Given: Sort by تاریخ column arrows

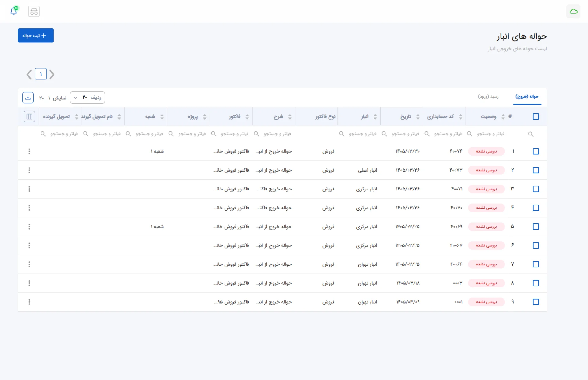Looking at the screenshot, I should (418, 116).
